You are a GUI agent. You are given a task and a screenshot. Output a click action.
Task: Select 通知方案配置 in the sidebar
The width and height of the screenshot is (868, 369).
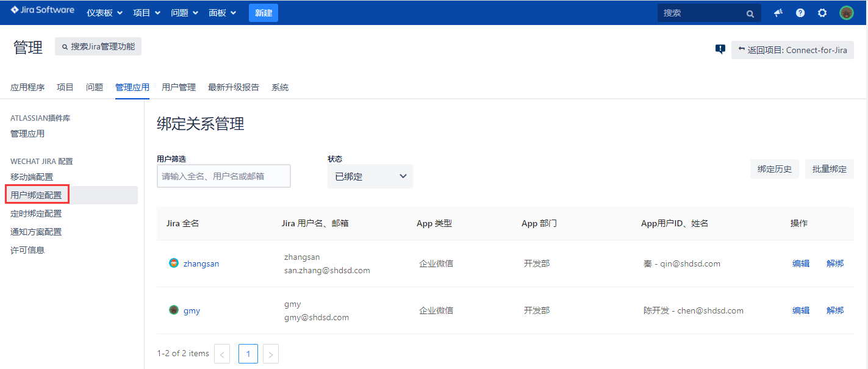(36, 232)
